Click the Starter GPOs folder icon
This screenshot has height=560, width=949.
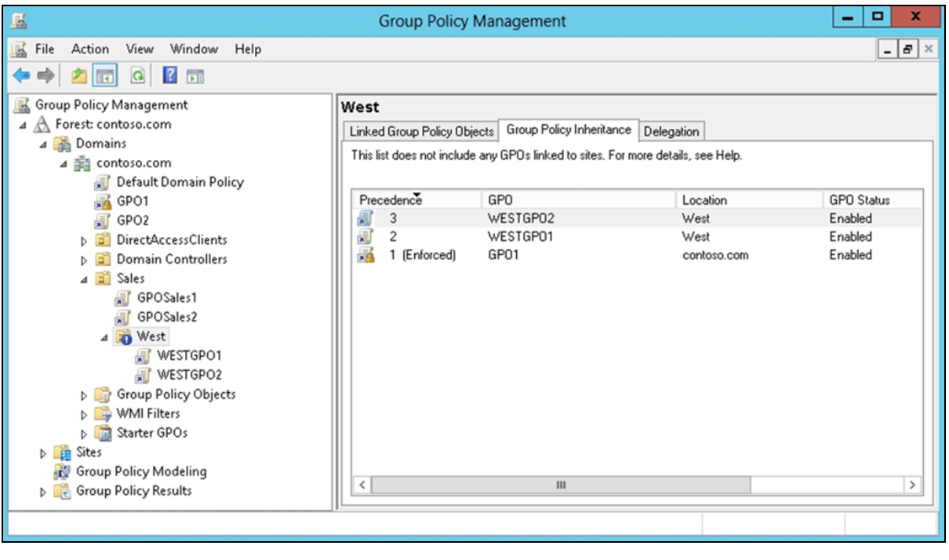(x=102, y=433)
